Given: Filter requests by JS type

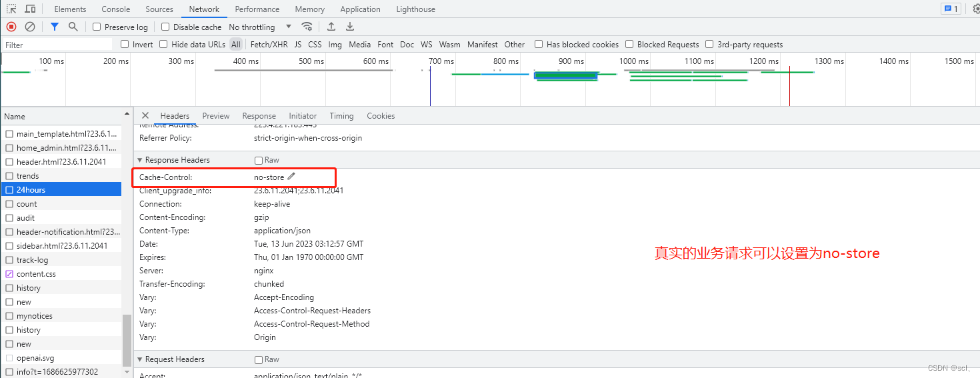Looking at the screenshot, I should [298, 44].
